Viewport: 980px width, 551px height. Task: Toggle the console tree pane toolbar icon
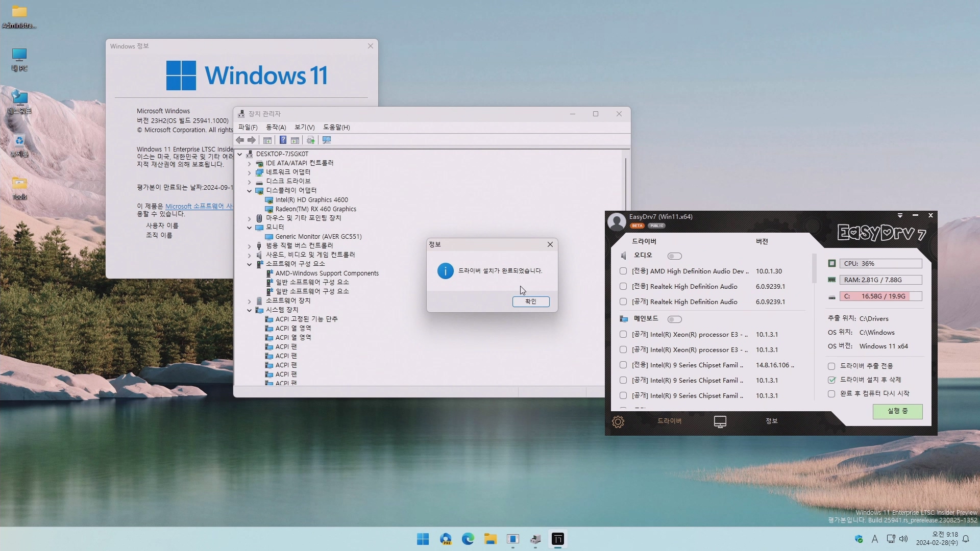(x=267, y=140)
